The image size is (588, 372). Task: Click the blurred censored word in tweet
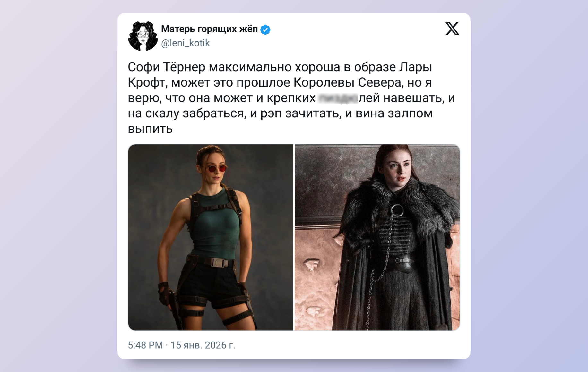(x=338, y=98)
